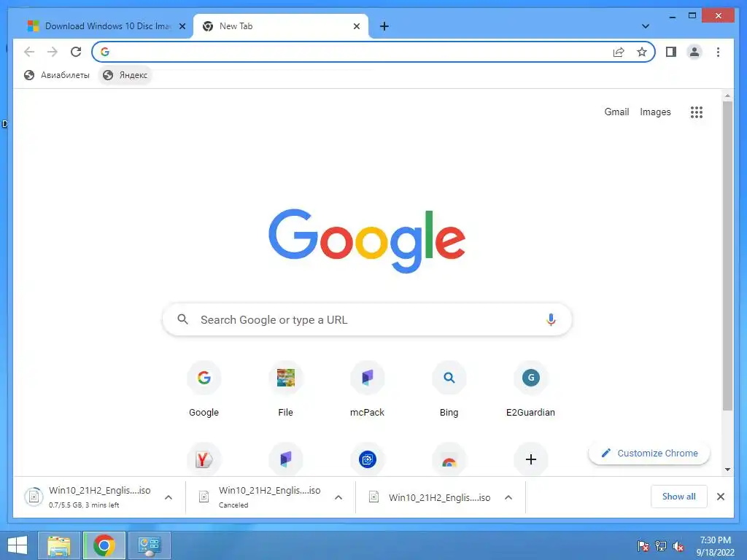This screenshot has height=560, width=747.
Task: Open the E2Guardian shortcut tile
Action: tap(531, 389)
